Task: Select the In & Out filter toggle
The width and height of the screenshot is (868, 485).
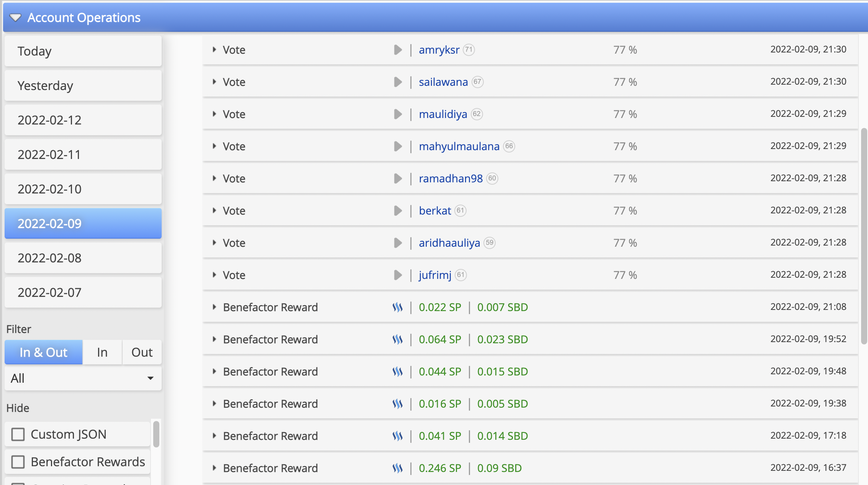Action: (44, 352)
